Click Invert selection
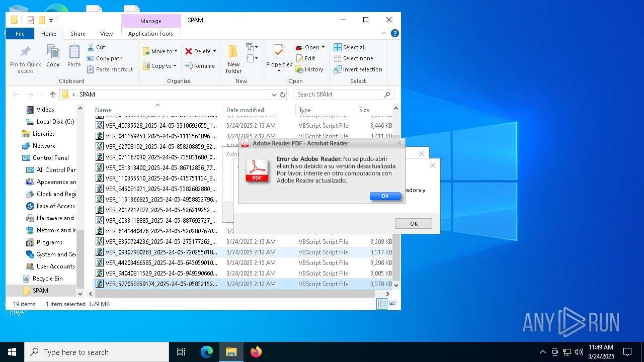Image resolution: width=644 pixels, height=362 pixels. [x=358, y=69]
